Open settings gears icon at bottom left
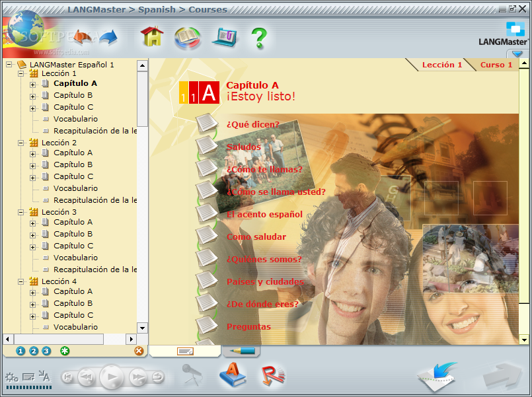Image resolution: width=532 pixels, height=397 pixels. pyautogui.click(x=11, y=377)
